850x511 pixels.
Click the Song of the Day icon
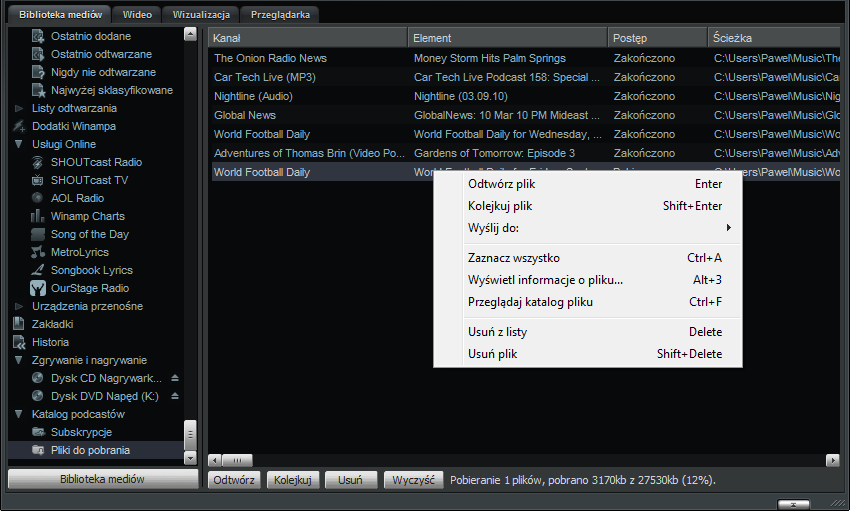pyautogui.click(x=38, y=234)
